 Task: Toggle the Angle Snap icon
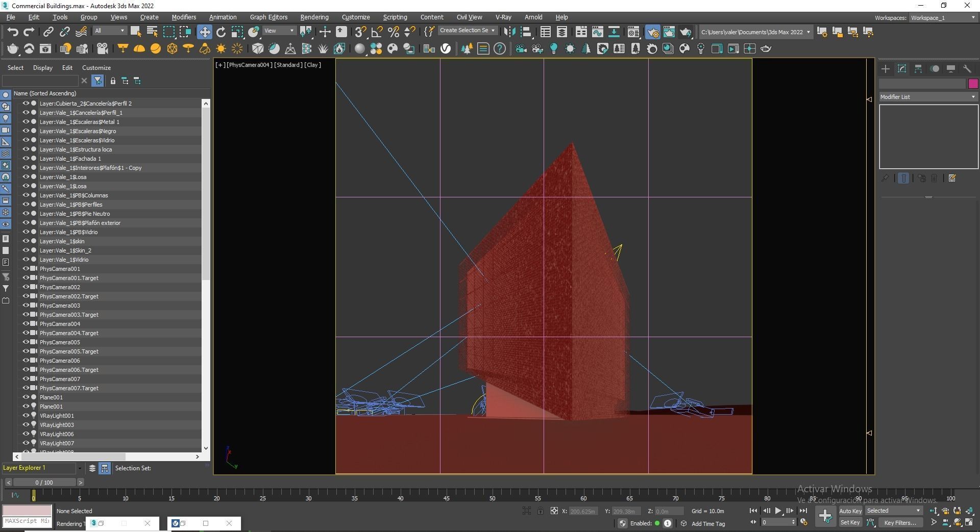(377, 32)
